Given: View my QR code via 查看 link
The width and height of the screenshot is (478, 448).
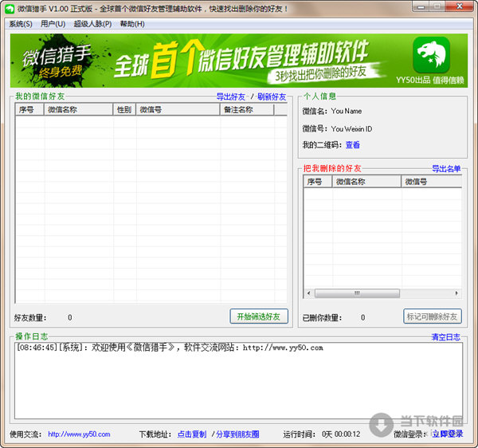Looking at the screenshot, I should [x=353, y=145].
